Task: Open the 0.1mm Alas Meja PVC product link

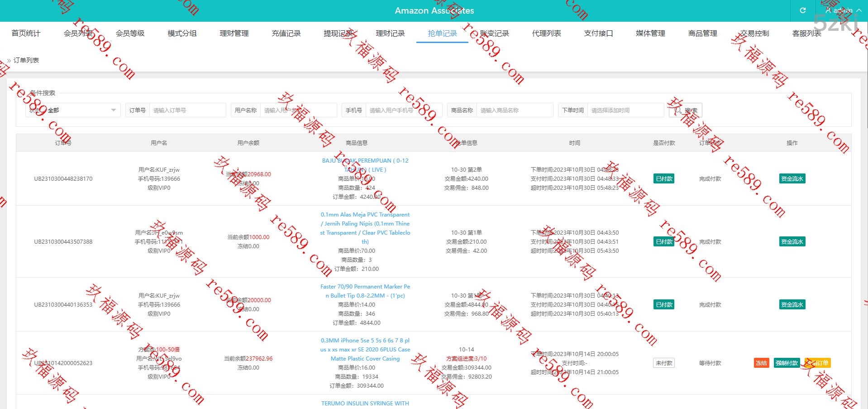Action: click(365, 228)
